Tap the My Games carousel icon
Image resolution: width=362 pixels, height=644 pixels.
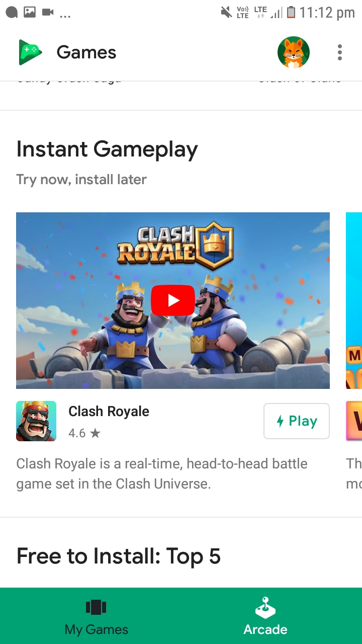(96, 607)
